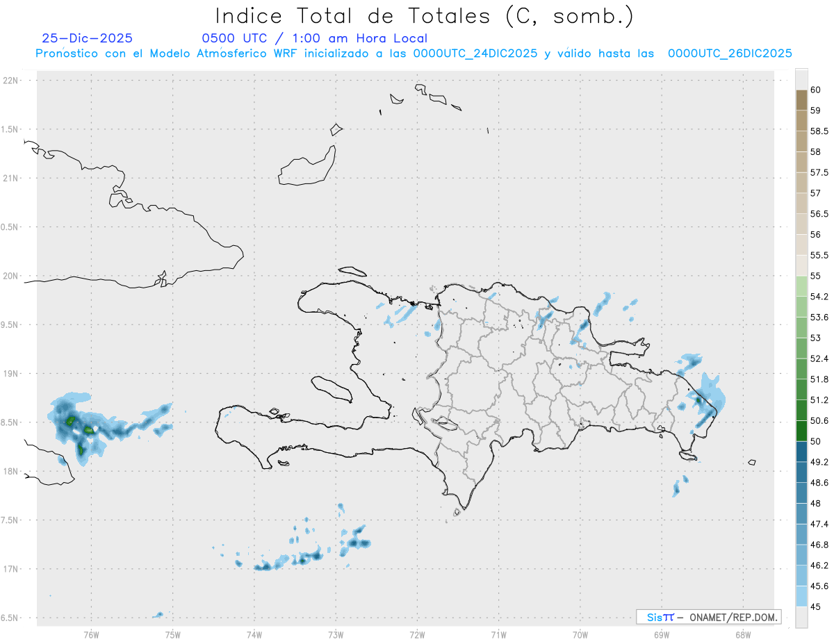Click the '70W' longitude label
The image size is (834, 644).
click(580, 634)
